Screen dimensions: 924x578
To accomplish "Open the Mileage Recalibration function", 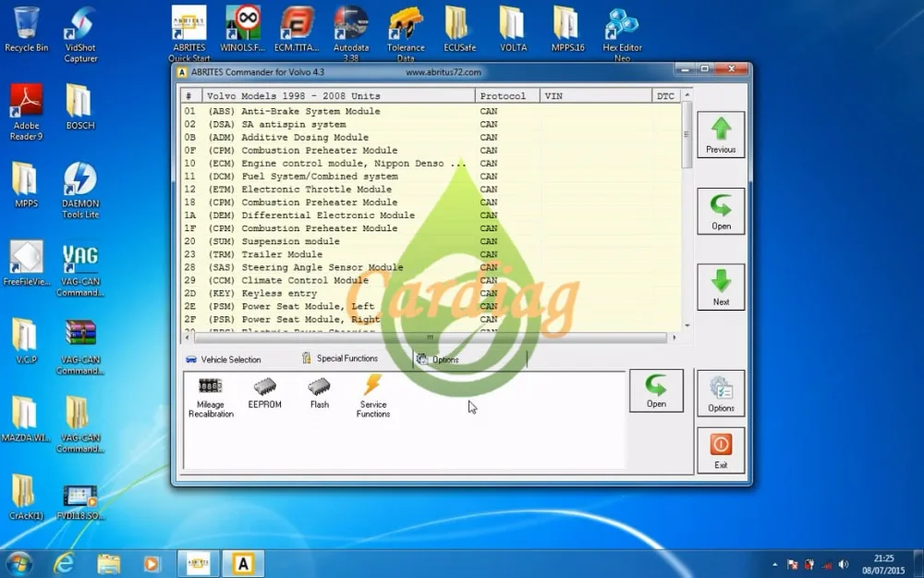I will click(211, 397).
